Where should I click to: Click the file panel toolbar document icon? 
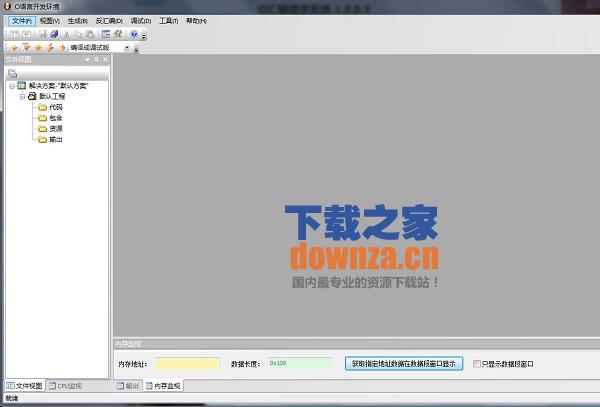coord(13,73)
